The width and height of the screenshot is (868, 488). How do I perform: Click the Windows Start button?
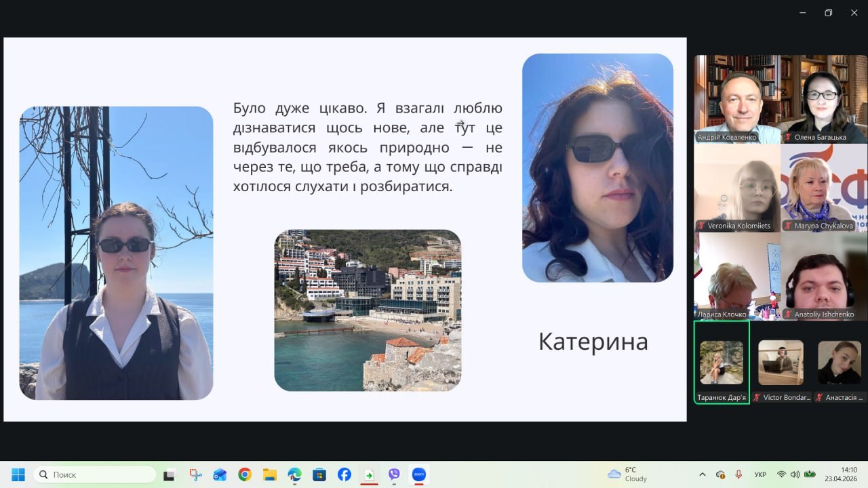18,474
